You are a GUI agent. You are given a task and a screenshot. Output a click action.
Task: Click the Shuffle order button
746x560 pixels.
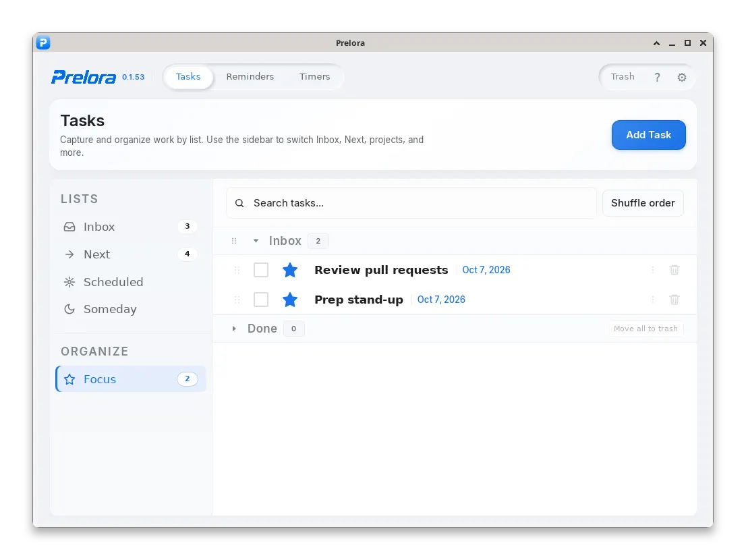click(643, 203)
